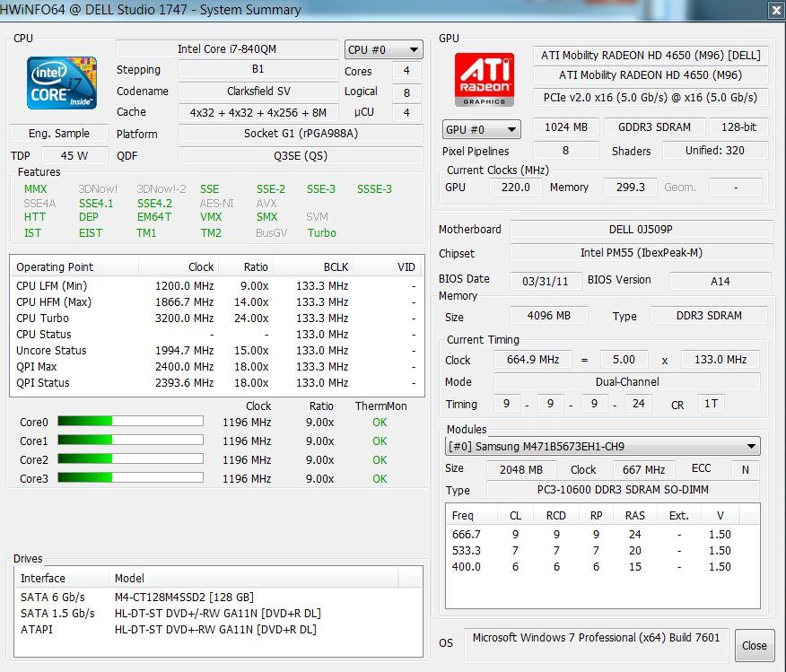Select the Uncore Status row

(216, 350)
